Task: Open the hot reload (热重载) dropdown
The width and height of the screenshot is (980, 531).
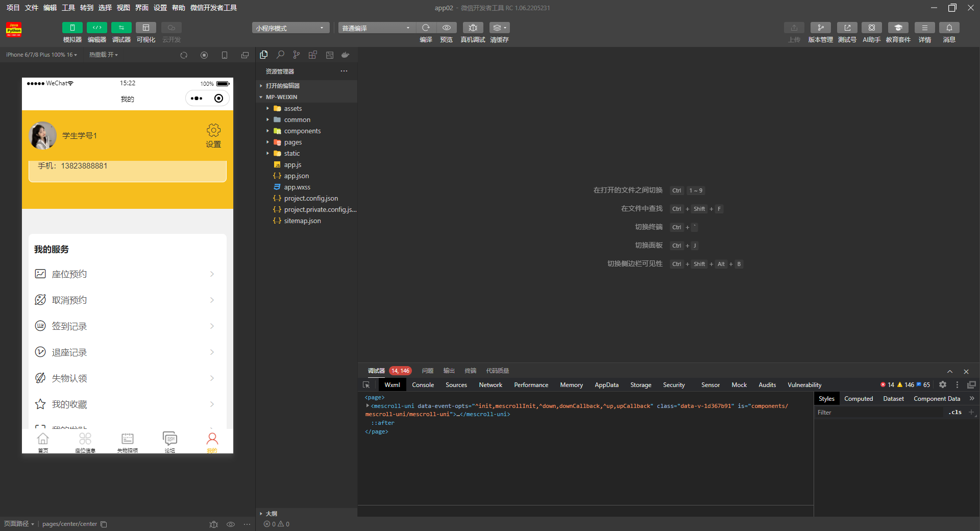Action: click(104, 55)
